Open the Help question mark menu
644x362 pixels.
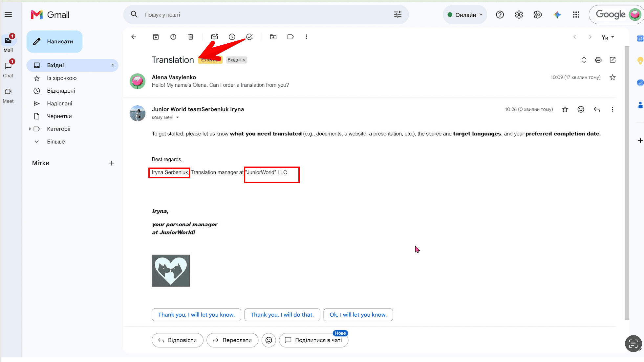(x=500, y=14)
